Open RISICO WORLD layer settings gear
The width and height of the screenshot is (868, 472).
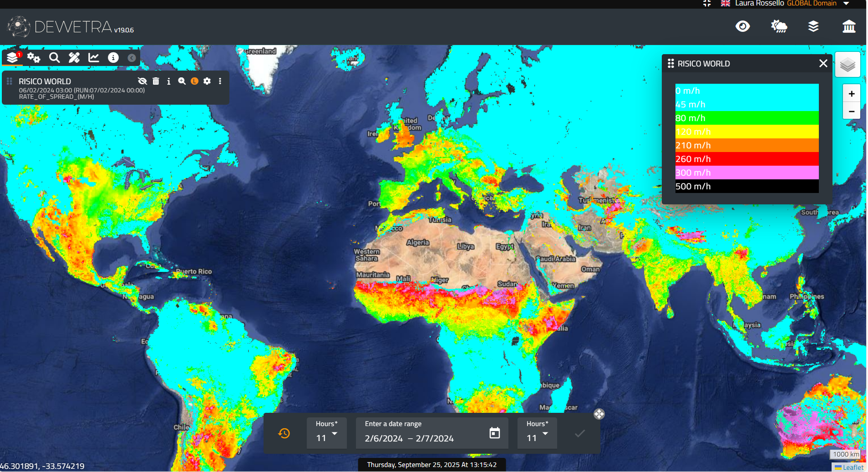[207, 81]
